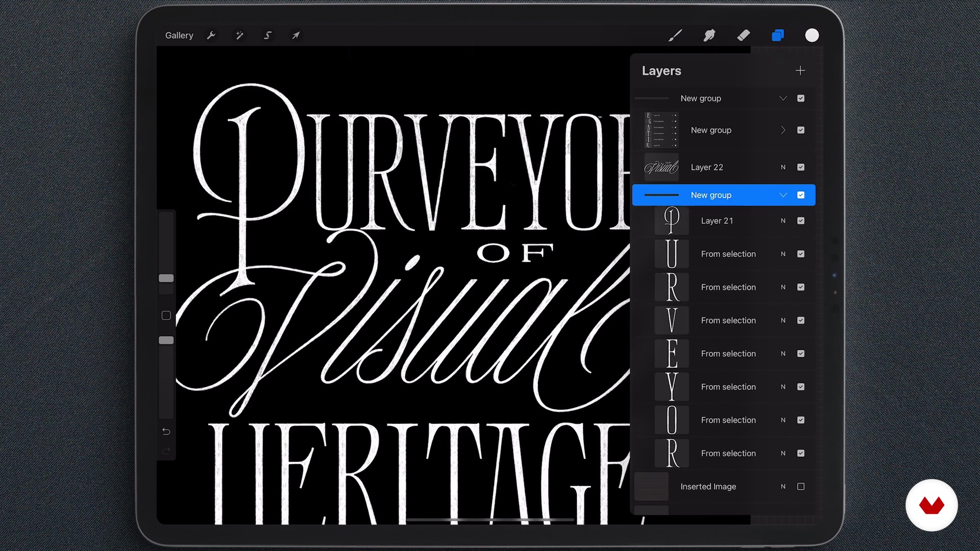The width and height of the screenshot is (980, 551).
Task: Activate the Selection S tool
Action: pyautogui.click(x=267, y=35)
